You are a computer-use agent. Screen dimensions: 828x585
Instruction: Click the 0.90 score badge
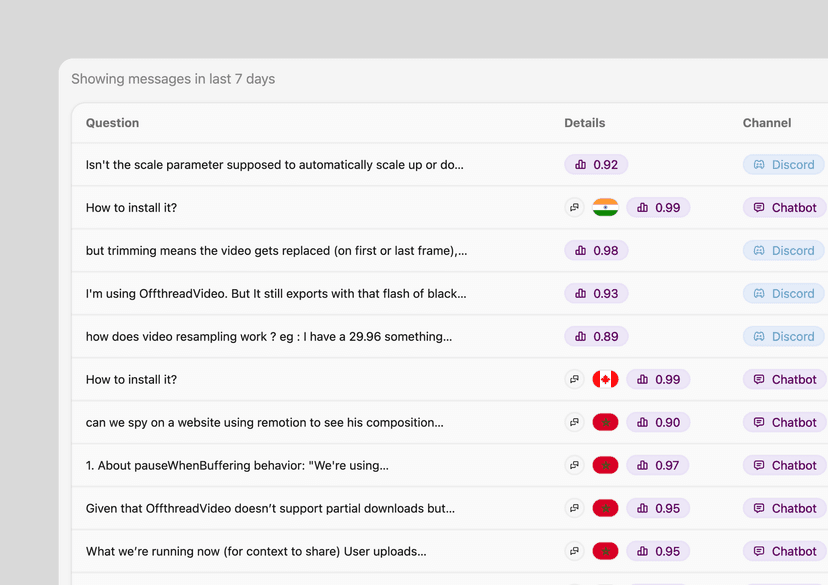point(658,422)
